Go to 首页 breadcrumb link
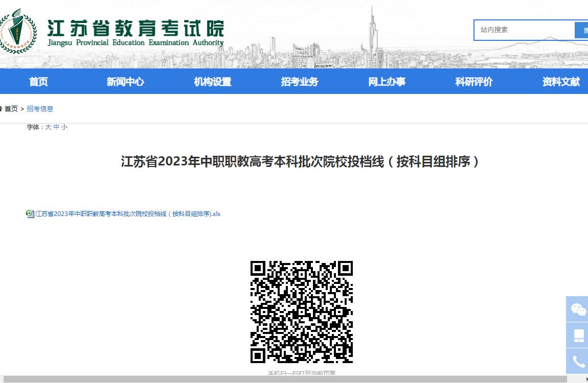 [x=11, y=109]
